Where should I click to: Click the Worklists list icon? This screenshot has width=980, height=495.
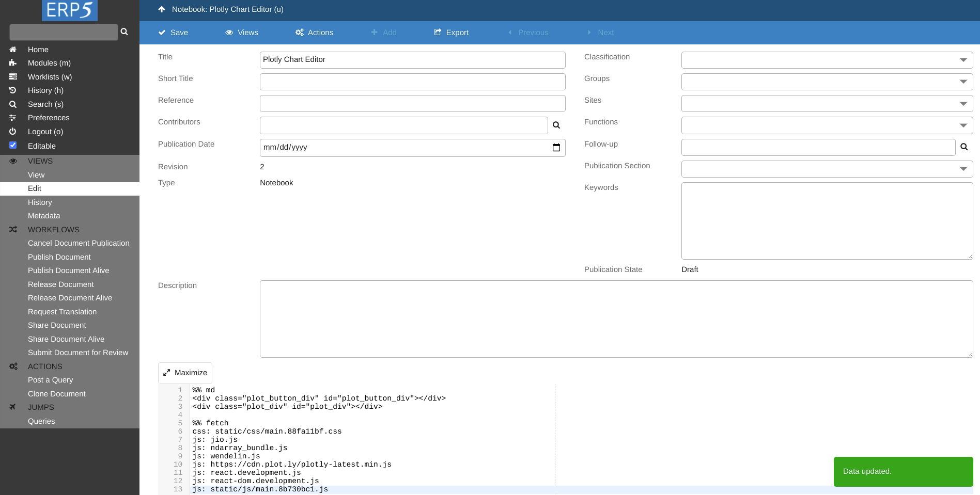[13, 77]
